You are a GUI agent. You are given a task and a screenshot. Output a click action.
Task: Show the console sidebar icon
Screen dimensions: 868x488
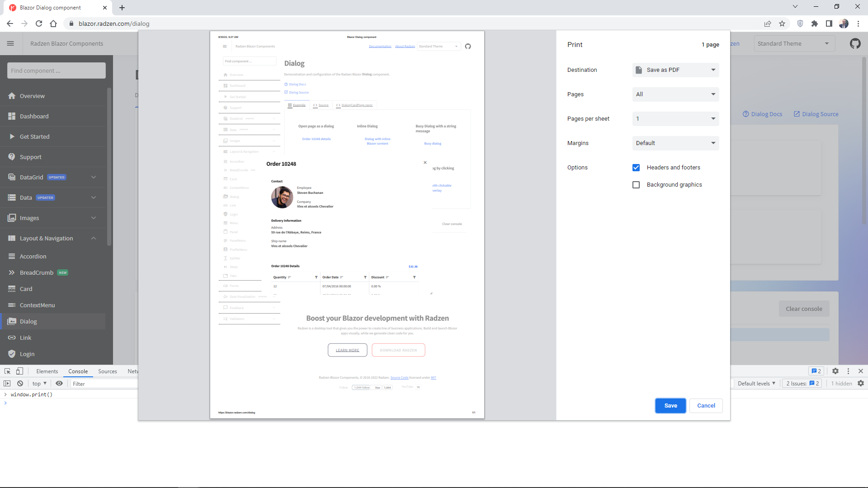7,383
